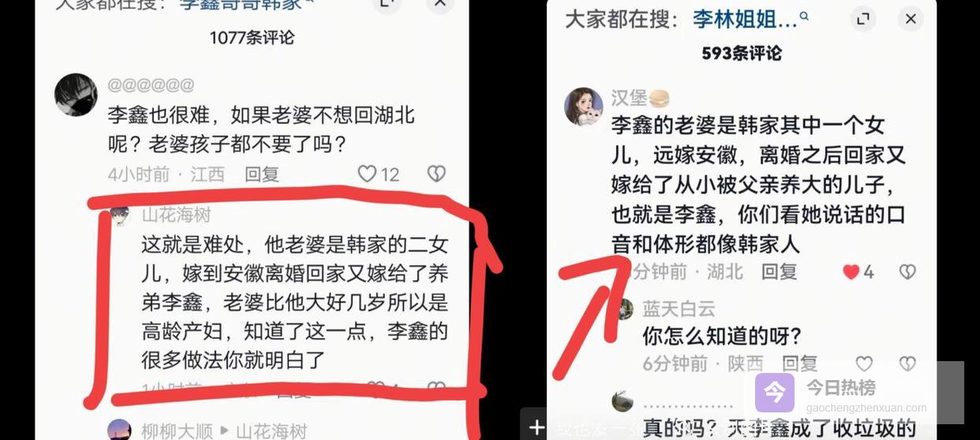Tap the plus icon at the bottom

click(x=537, y=427)
